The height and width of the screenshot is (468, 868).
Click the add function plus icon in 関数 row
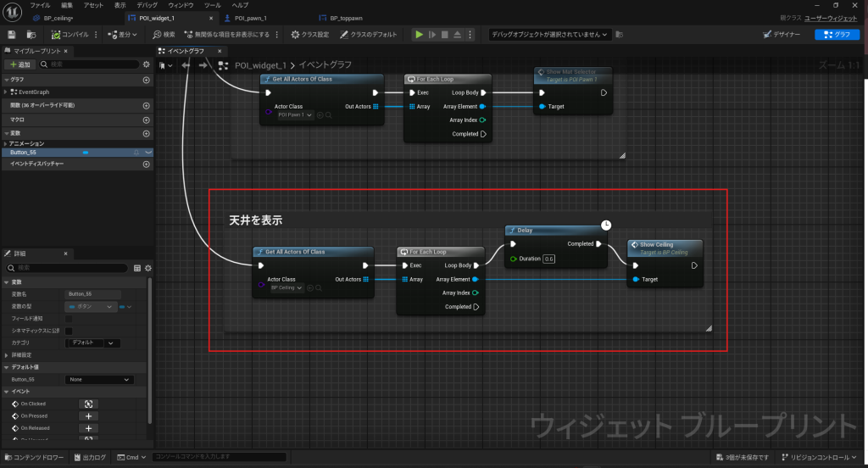point(146,106)
